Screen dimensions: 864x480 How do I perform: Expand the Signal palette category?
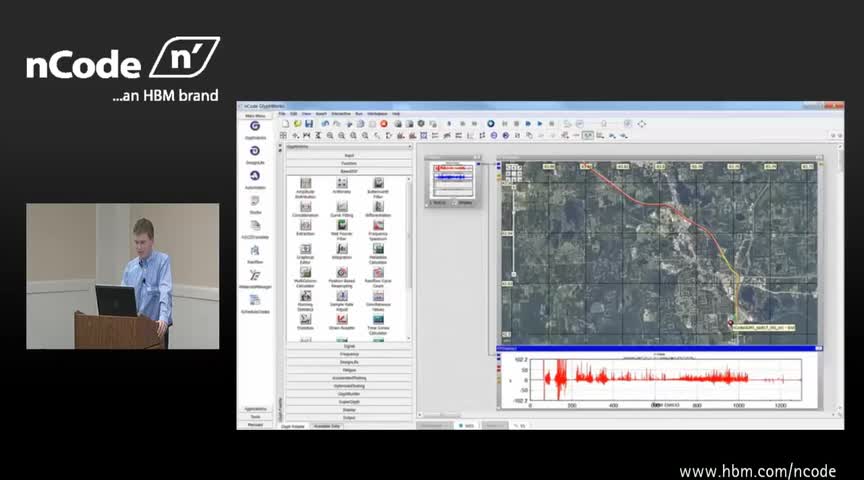tap(349, 346)
